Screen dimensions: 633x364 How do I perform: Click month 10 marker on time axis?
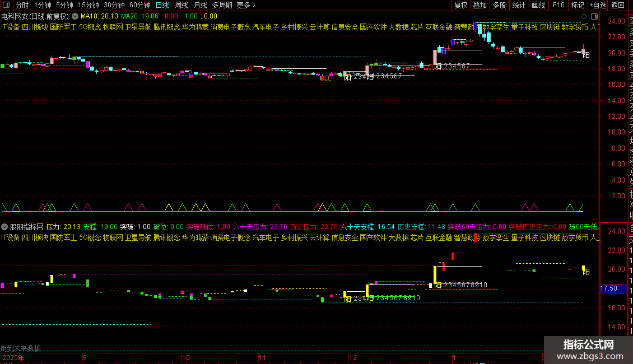(186, 357)
